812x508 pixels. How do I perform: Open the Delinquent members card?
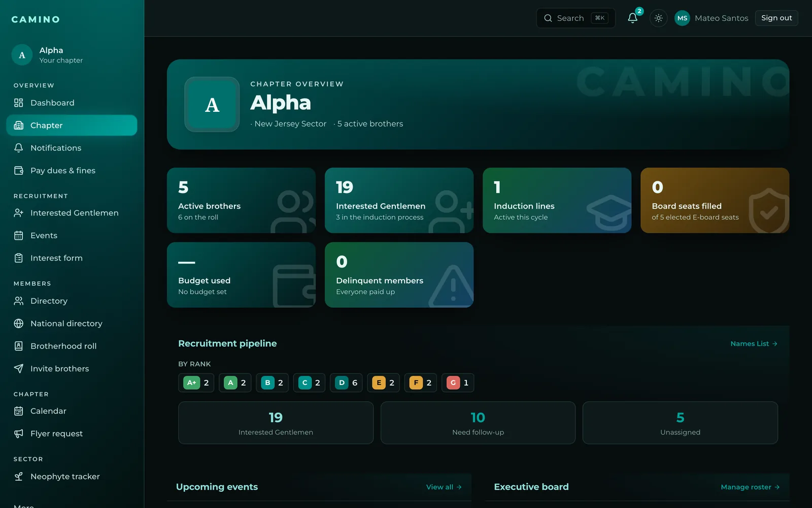[x=399, y=275]
